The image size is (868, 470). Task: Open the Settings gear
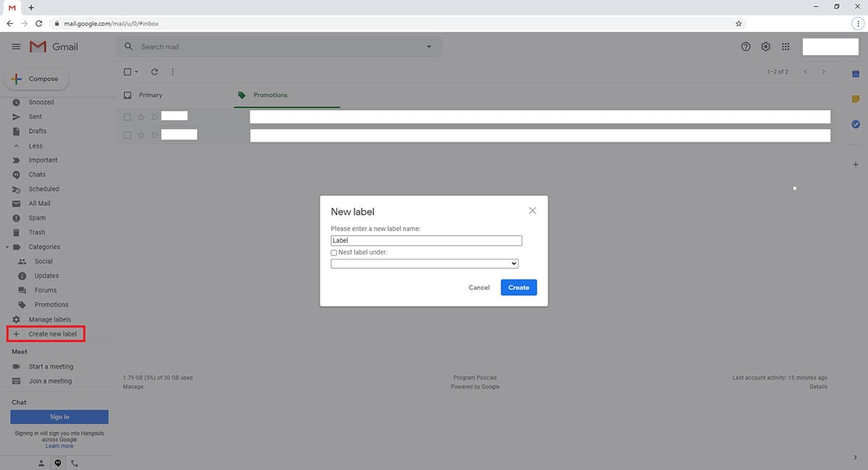(765, 46)
